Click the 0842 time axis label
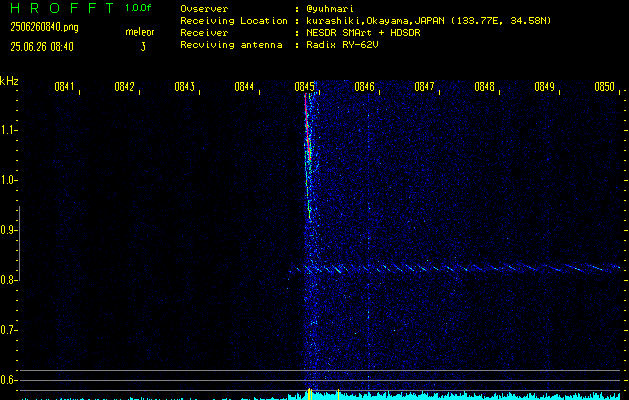629x400 pixels. point(124,87)
